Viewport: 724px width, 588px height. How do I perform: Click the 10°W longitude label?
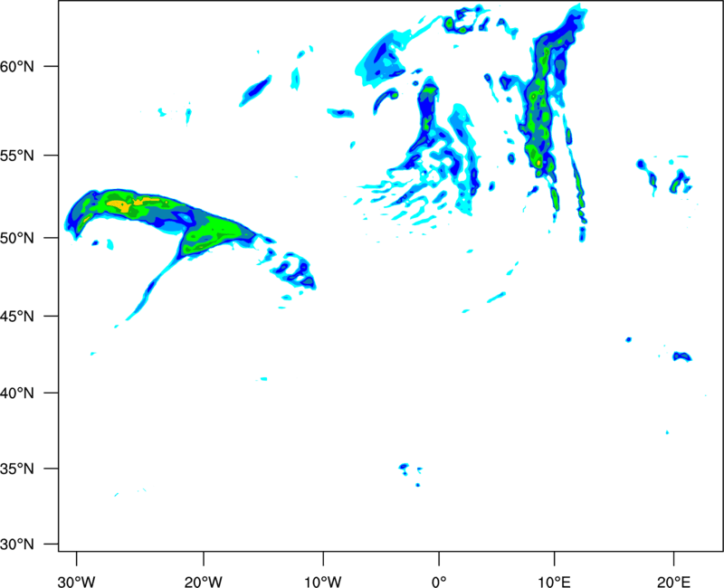(323, 582)
